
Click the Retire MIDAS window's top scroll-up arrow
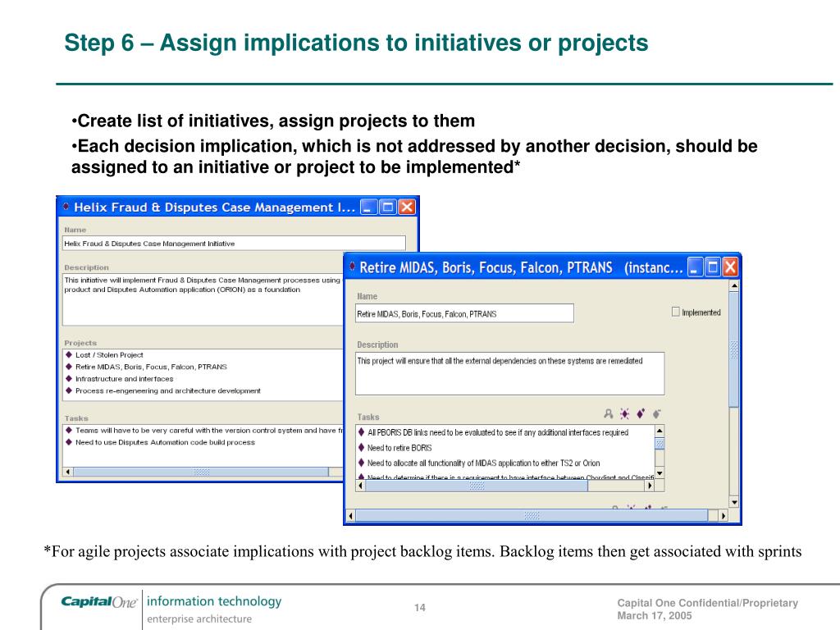pyautogui.click(x=734, y=286)
